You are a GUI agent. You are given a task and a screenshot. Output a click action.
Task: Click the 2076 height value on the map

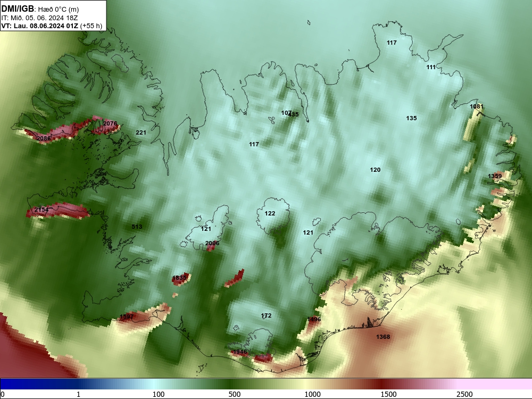110,123
